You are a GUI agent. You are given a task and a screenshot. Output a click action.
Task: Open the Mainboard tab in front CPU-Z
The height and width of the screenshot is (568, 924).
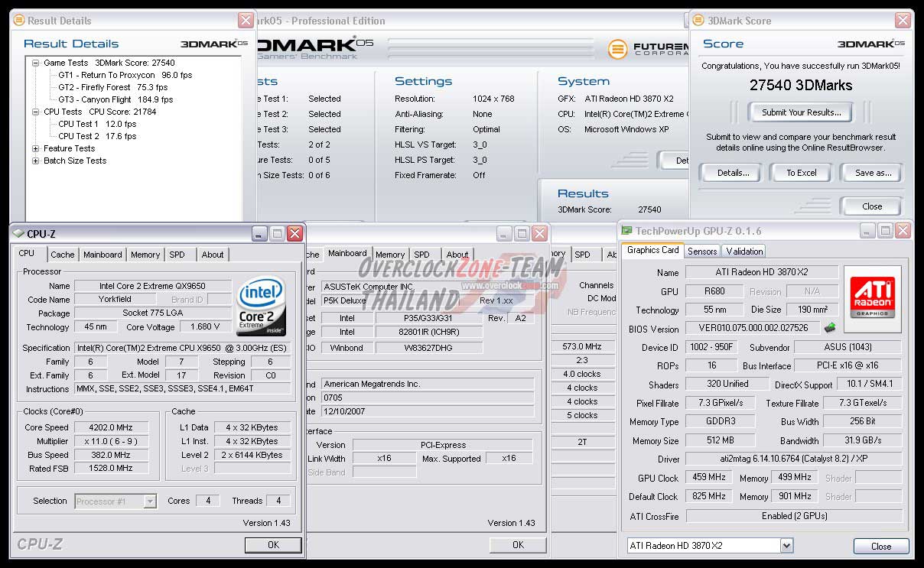point(102,255)
